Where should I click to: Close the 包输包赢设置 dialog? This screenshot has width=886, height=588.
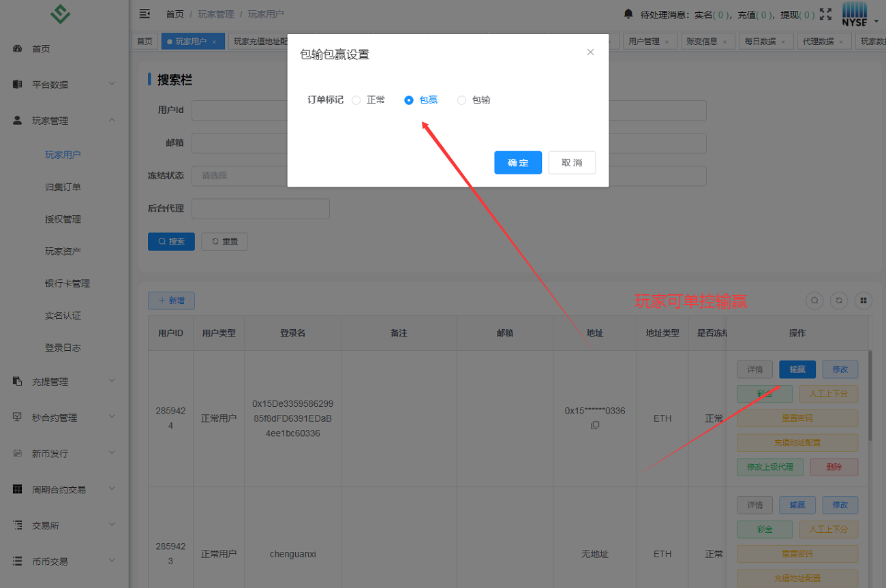click(x=590, y=52)
